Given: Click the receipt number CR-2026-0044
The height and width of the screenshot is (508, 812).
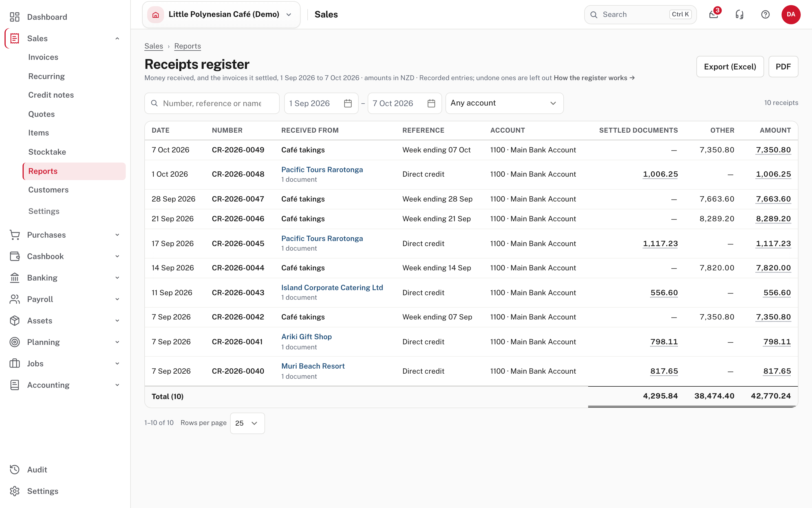Looking at the screenshot, I should [x=238, y=268].
